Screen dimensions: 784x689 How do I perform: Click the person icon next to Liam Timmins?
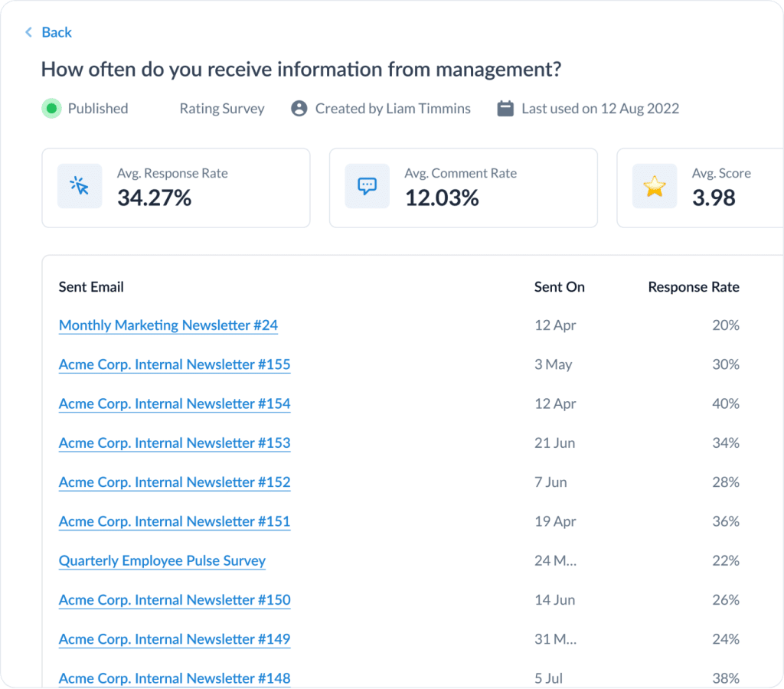[x=298, y=108]
